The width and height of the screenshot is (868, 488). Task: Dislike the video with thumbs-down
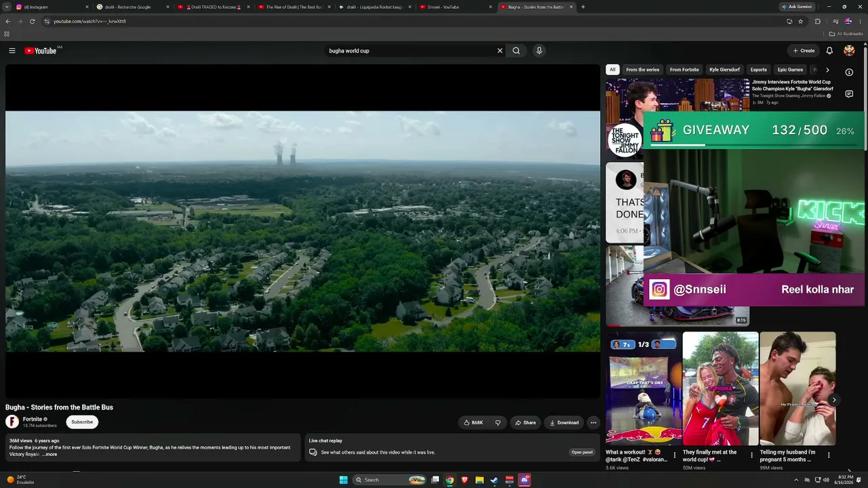498,422
